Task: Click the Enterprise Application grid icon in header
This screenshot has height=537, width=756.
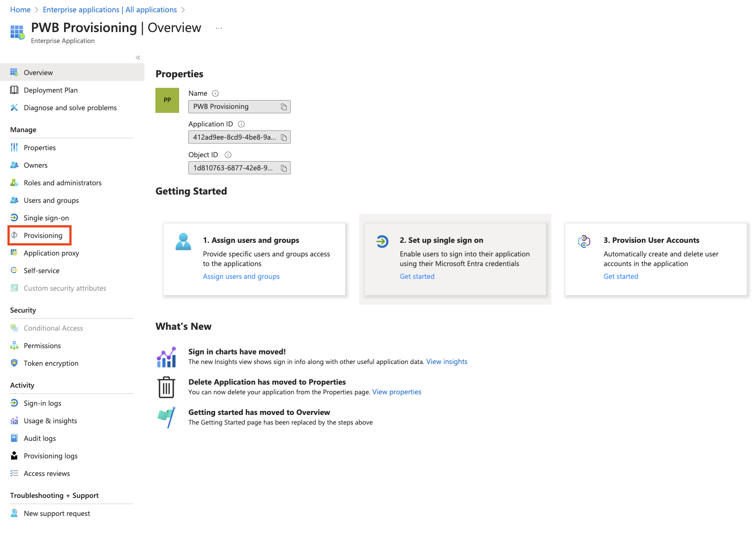Action: point(18,32)
